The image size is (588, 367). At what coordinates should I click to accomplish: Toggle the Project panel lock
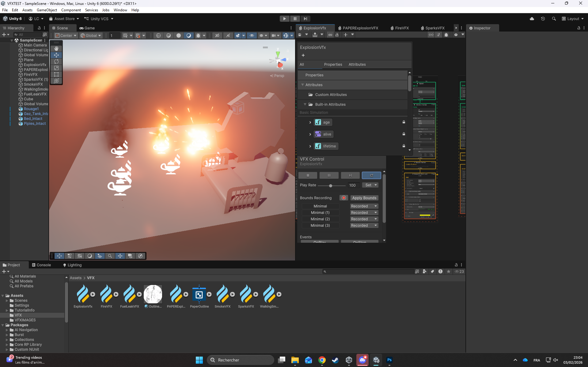click(456, 265)
